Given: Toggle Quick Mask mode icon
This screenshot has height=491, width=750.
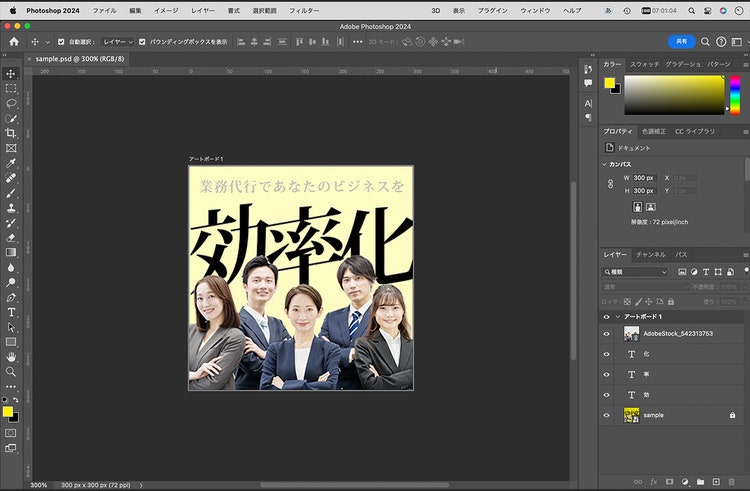Looking at the screenshot, I should pos(11,433).
